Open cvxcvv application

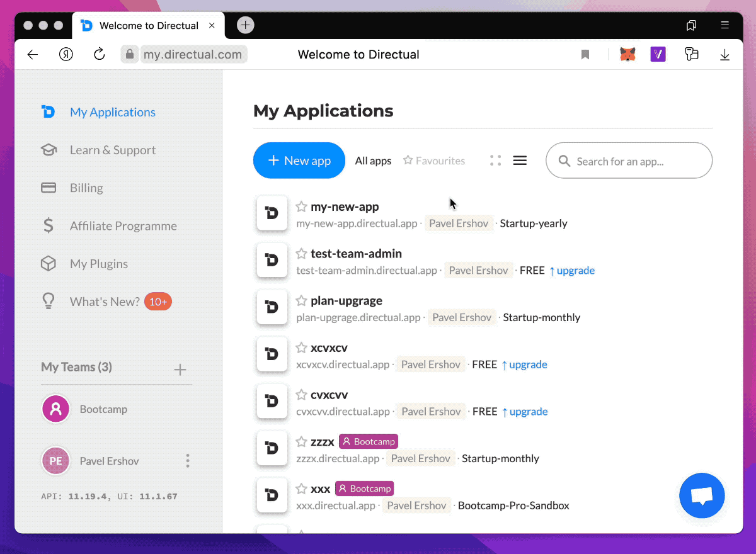point(329,395)
